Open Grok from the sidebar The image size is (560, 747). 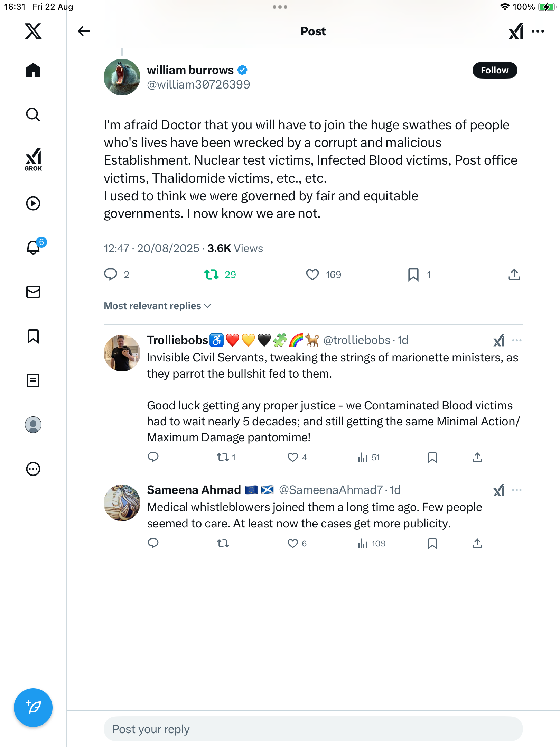point(33,159)
